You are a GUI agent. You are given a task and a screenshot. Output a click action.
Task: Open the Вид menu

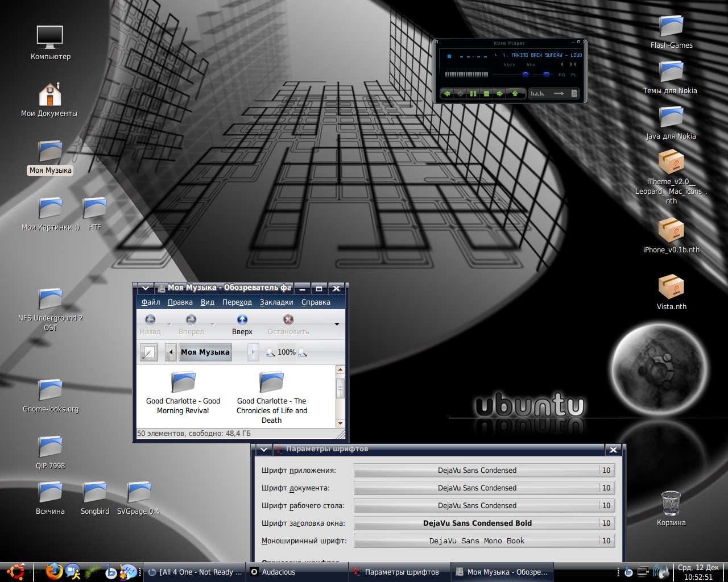(208, 302)
